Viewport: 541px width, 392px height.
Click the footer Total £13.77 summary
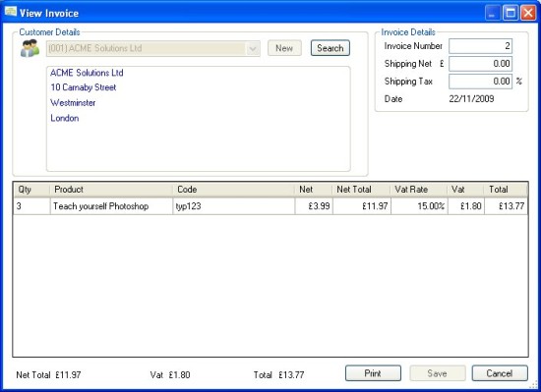pos(278,374)
